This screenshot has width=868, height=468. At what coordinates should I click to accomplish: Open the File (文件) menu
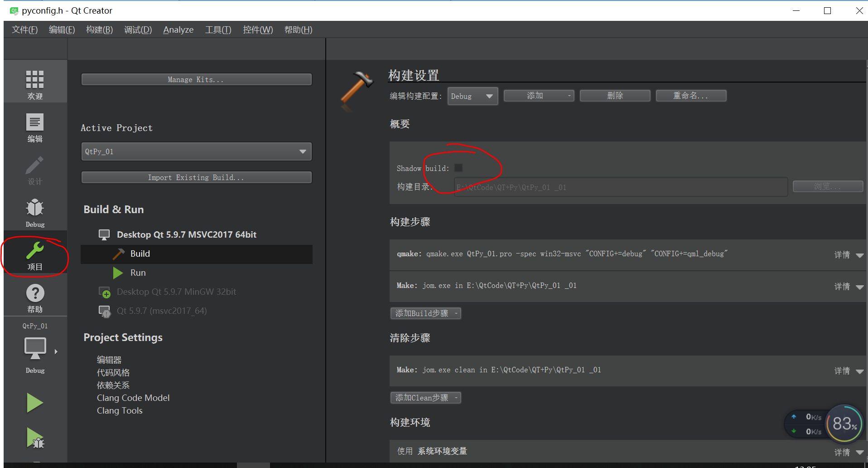pos(24,30)
